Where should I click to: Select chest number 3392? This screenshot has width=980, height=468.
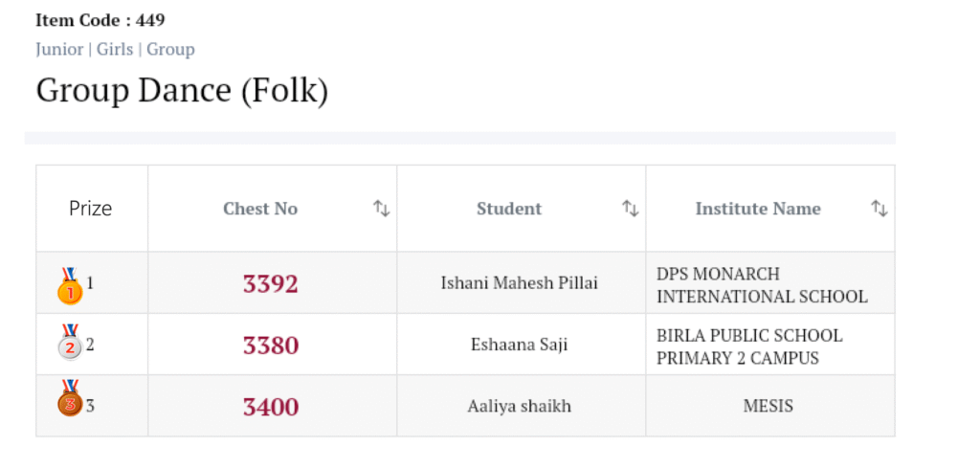271,284
